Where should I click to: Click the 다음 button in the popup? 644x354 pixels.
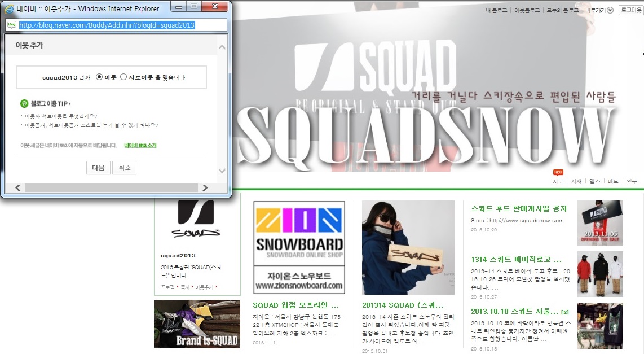[x=98, y=168]
